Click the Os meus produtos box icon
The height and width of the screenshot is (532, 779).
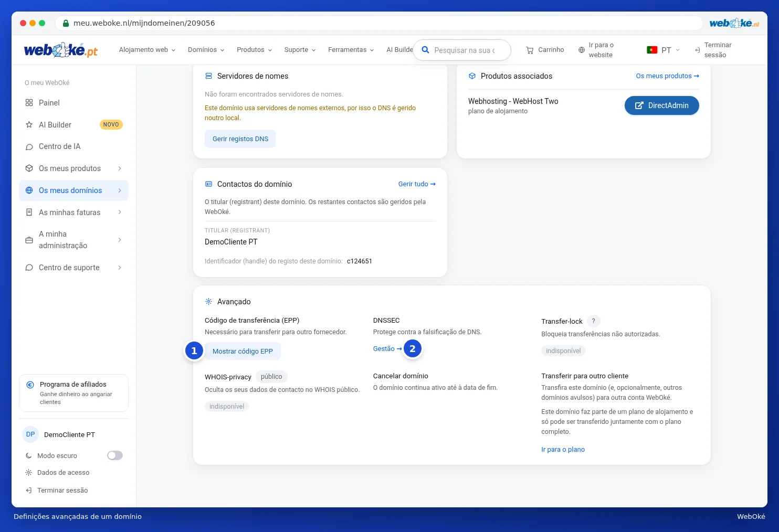[29, 168]
